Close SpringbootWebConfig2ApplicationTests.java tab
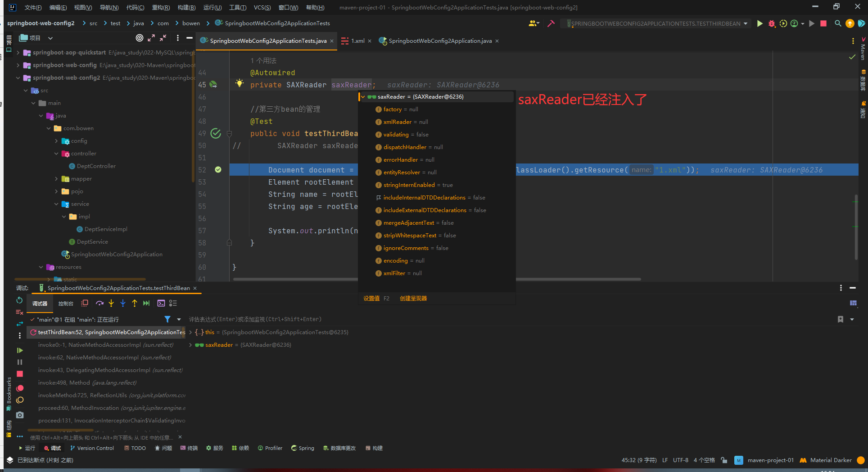 332,41
